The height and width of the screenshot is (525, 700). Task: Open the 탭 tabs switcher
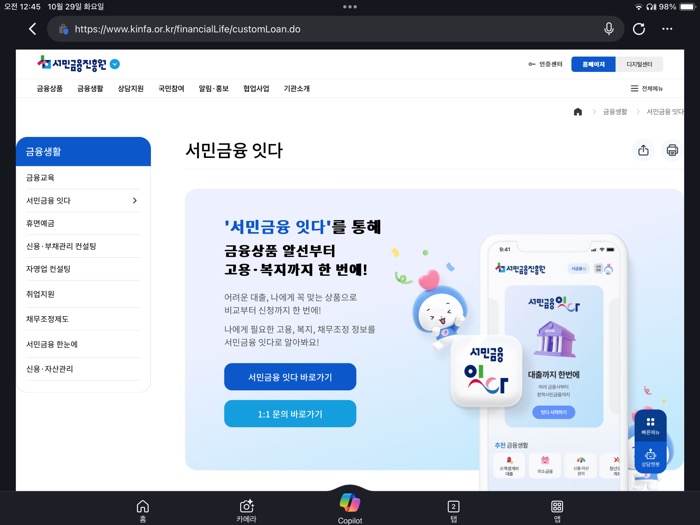tap(454, 511)
